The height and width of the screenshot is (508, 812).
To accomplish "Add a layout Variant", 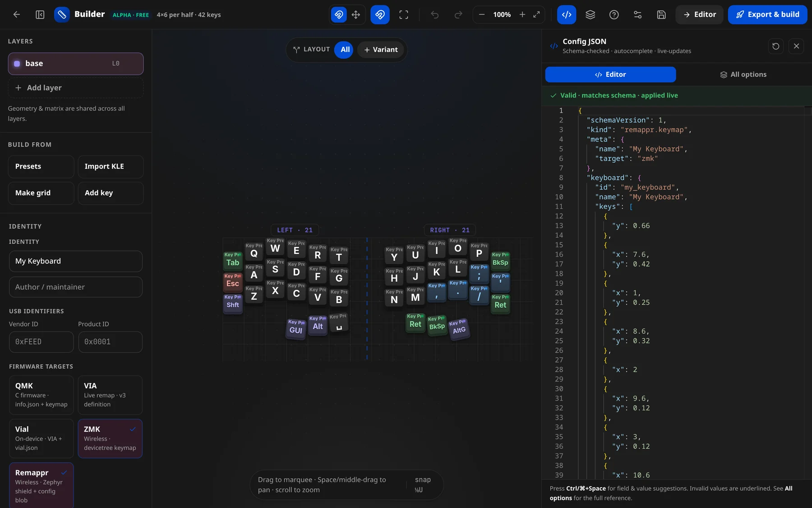I will pos(381,50).
